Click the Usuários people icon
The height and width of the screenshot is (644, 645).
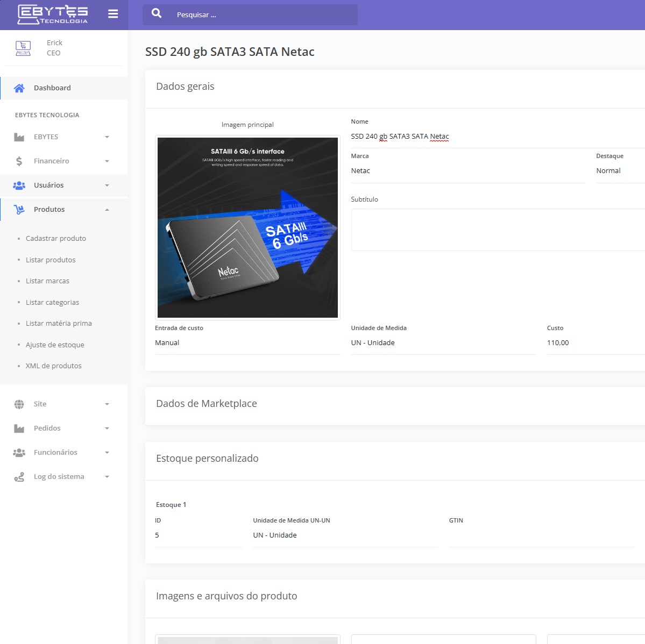[19, 185]
